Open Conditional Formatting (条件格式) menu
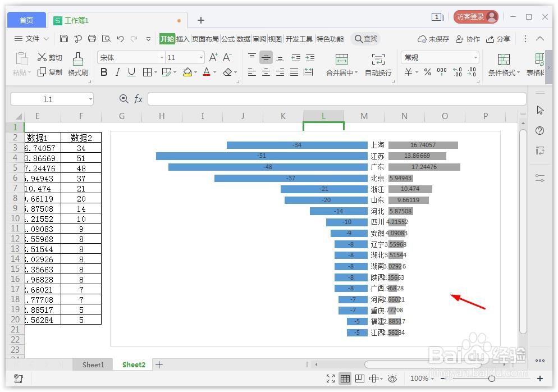558x392 pixels. [504, 65]
